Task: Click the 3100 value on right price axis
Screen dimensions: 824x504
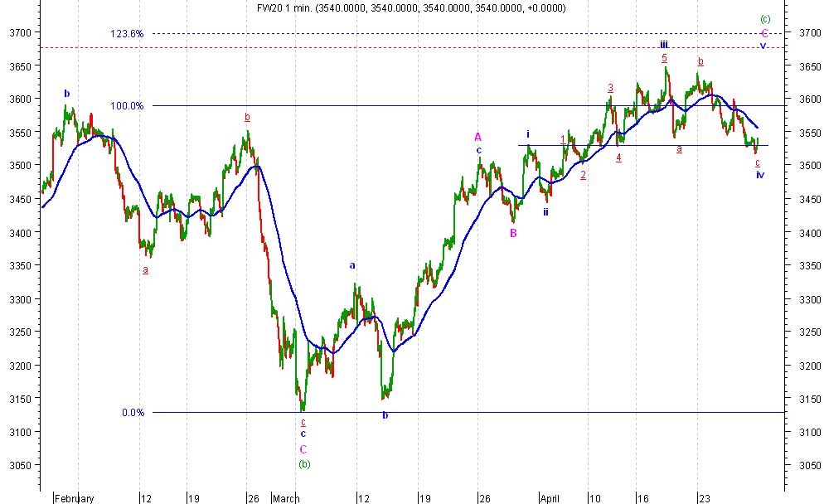Action: pyautogui.click(x=810, y=432)
